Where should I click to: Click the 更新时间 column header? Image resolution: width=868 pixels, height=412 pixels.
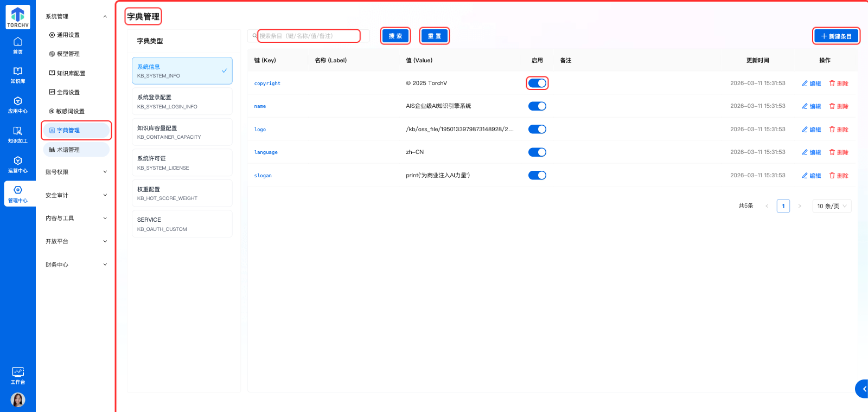tap(758, 60)
